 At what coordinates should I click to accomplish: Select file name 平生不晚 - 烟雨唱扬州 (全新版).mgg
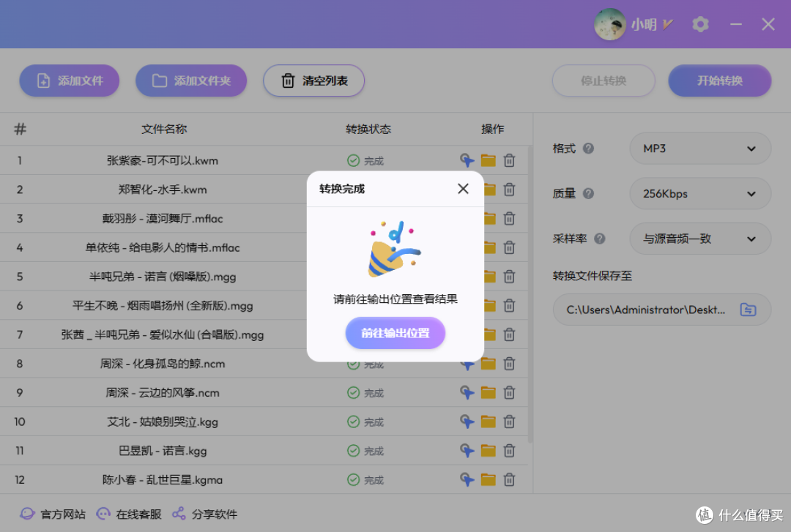(163, 306)
